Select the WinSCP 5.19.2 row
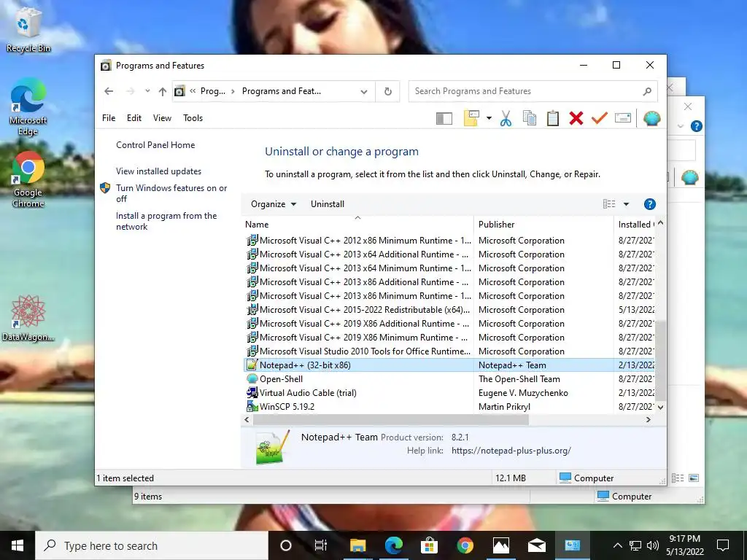The image size is (747, 560). coord(449,407)
